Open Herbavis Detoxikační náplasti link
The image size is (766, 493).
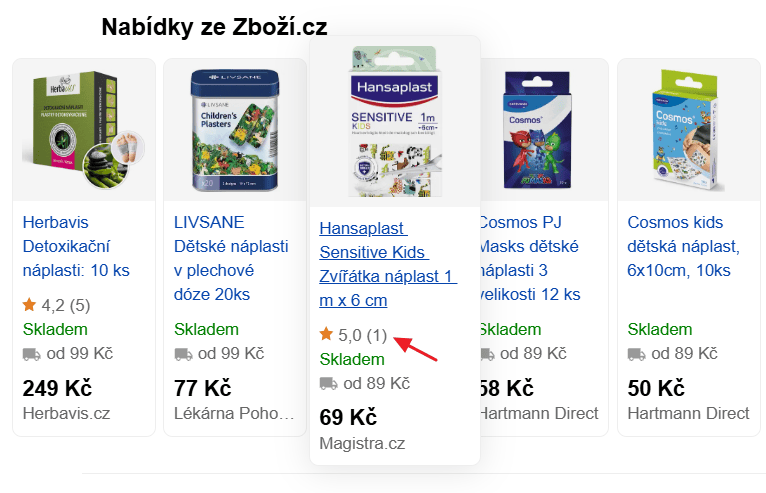coord(76,246)
